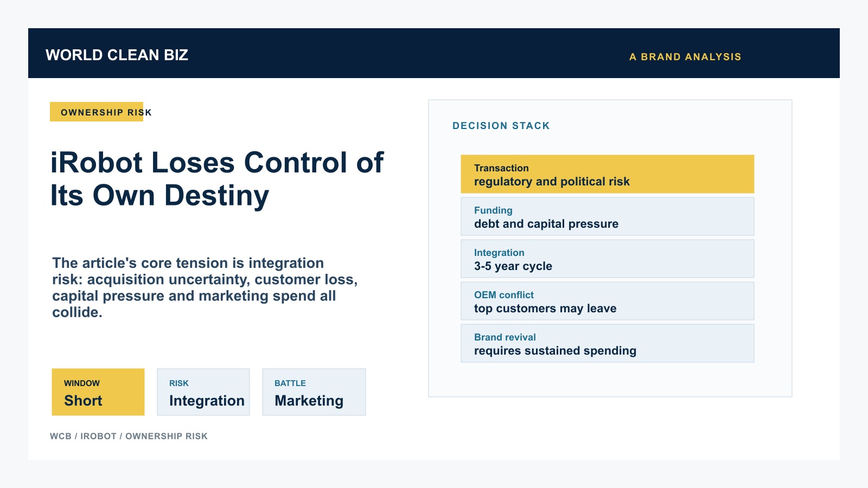Viewport: 868px width, 488px height.
Task: Select the WINDOW Short card
Action: (x=98, y=392)
